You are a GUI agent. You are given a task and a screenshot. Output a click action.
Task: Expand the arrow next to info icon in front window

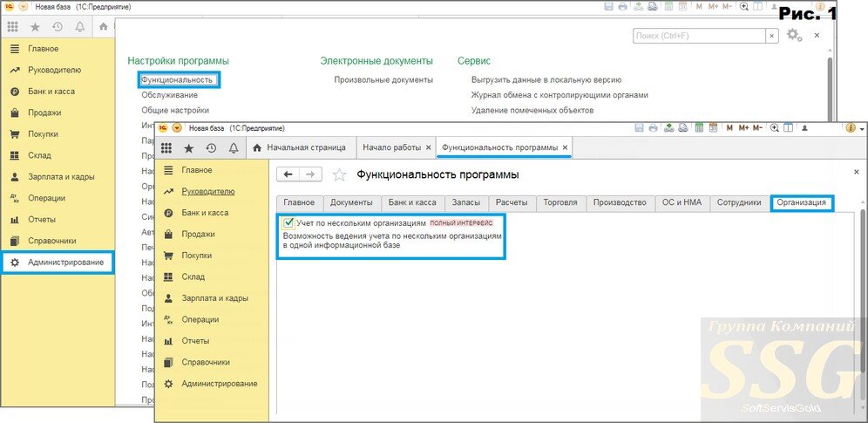coord(863,128)
